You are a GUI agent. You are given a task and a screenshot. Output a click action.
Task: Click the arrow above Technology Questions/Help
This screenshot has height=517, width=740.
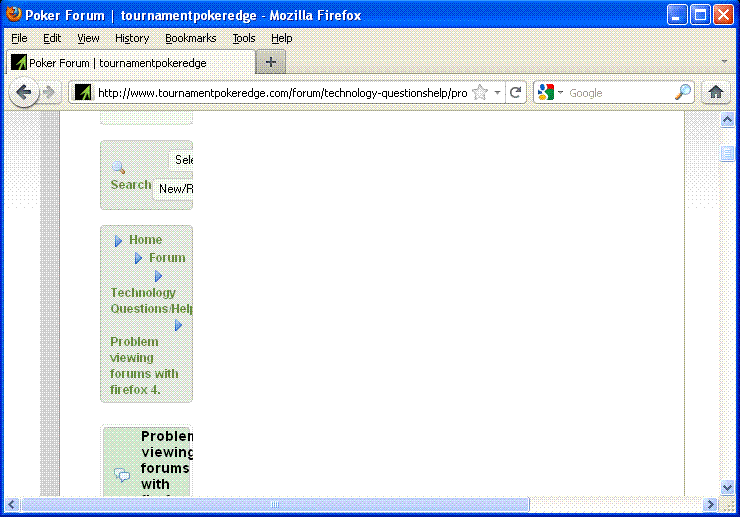pos(158,276)
